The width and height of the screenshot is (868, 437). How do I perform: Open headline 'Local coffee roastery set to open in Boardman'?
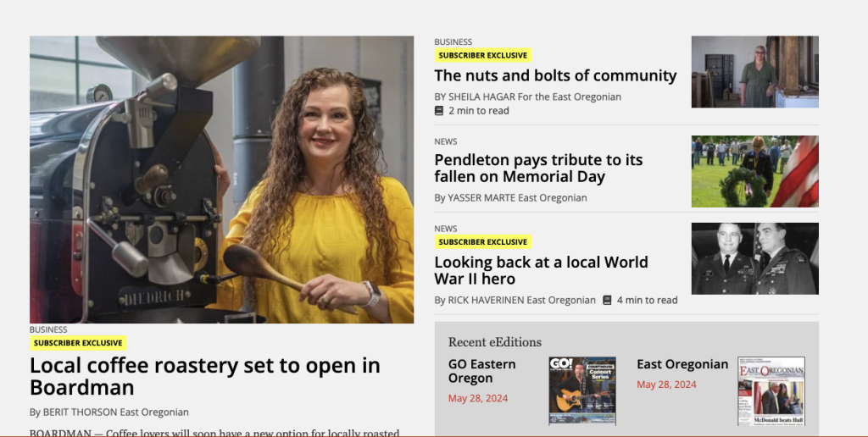tap(205, 376)
